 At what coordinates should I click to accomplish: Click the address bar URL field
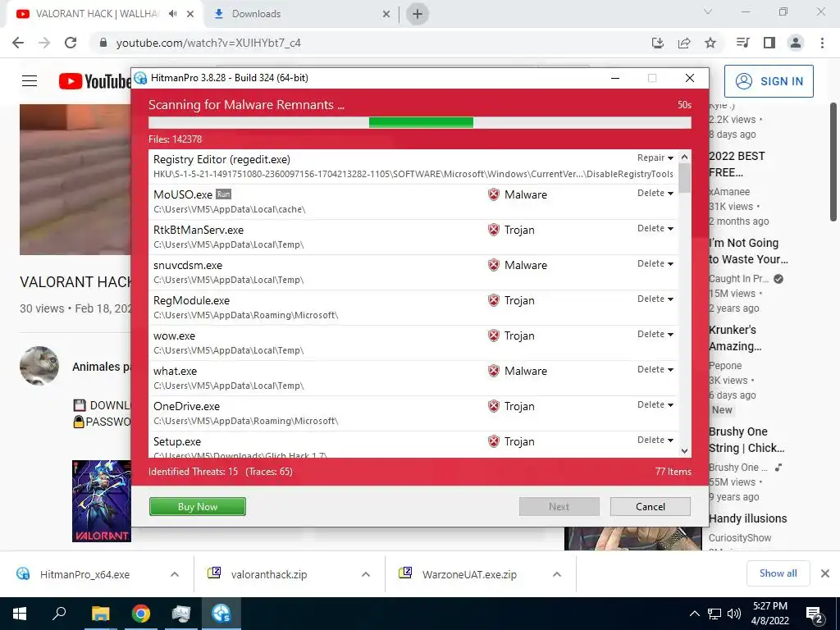(x=370, y=43)
